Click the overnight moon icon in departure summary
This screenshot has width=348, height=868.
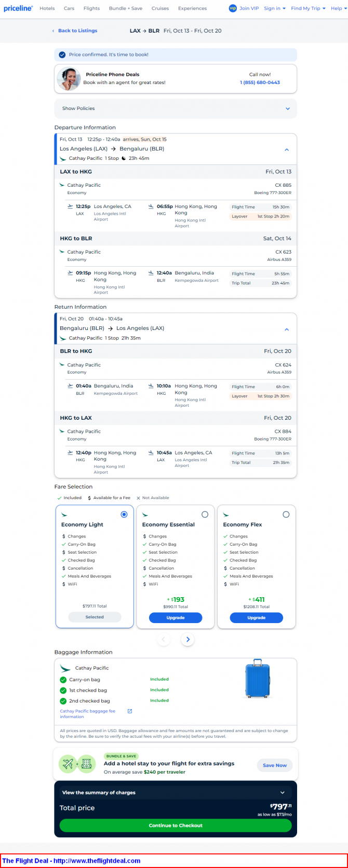point(124,158)
